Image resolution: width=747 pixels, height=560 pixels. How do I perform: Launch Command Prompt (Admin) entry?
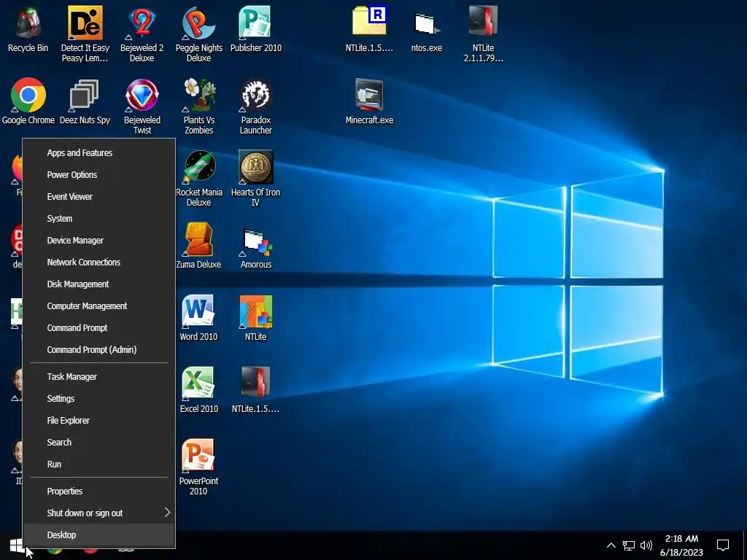tap(99, 350)
